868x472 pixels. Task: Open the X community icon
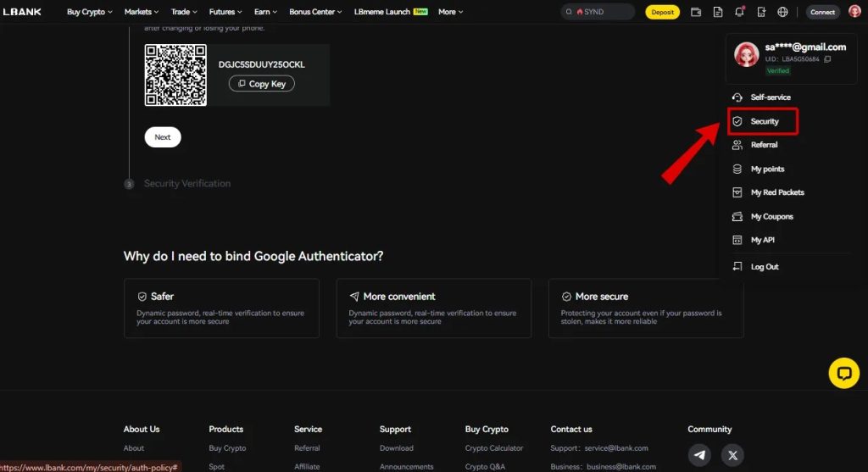732,455
